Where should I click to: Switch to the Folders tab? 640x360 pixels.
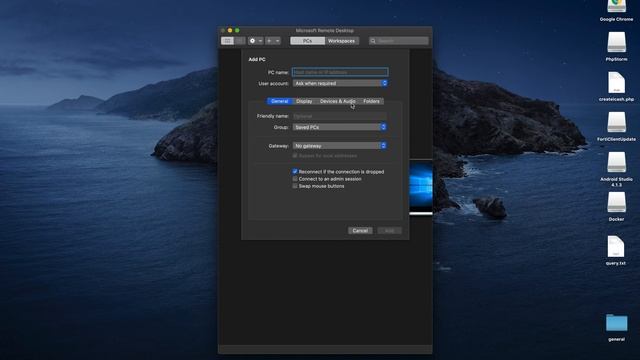coord(371,101)
